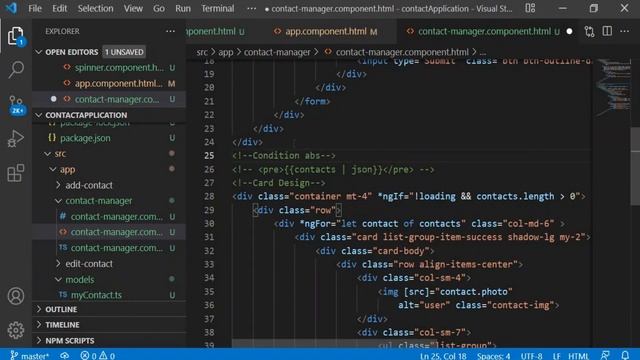Open Source Control view with 2K+ badge
640x360 pixels.
tap(16, 105)
